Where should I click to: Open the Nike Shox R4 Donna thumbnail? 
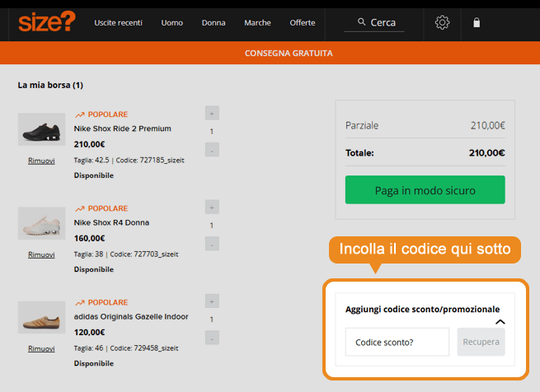pyautogui.click(x=41, y=223)
